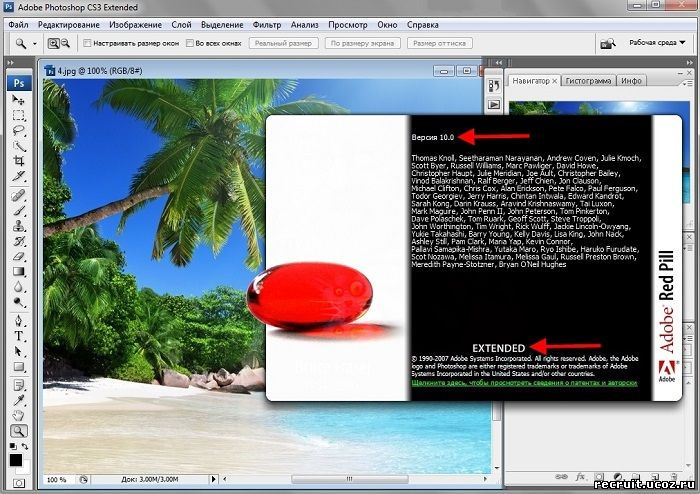700x494 pixels.
Task: Enable 'Во всех окнах' checkbox
Action: pos(189,43)
